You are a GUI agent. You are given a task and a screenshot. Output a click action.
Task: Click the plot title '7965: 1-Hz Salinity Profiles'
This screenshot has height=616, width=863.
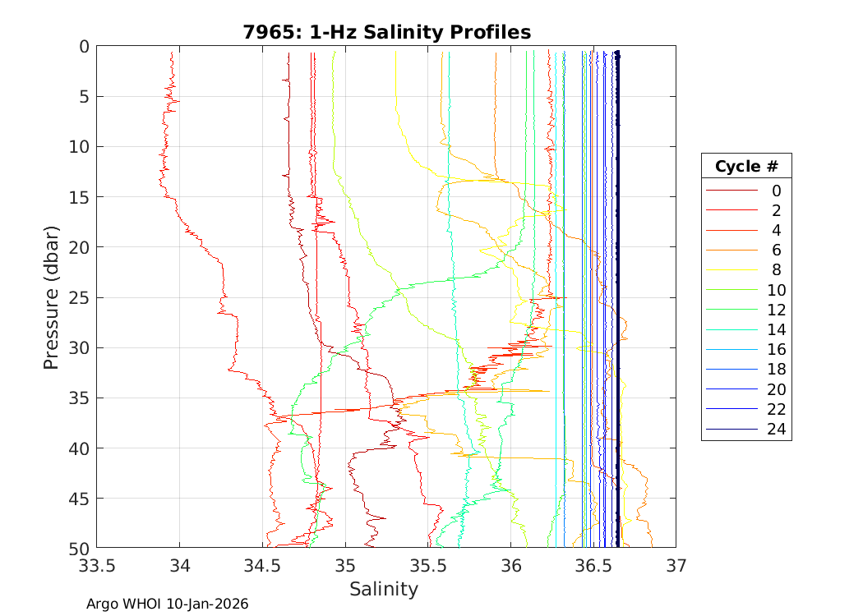click(386, 32)
